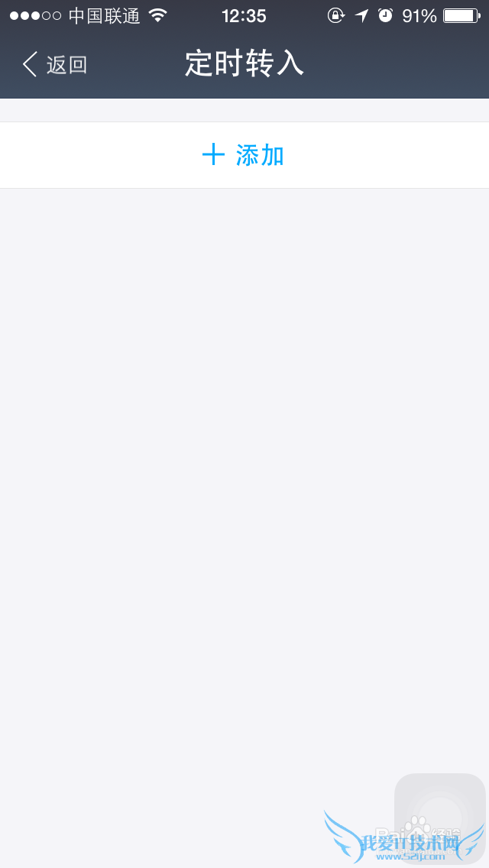The height and width of the screenshot is (868, 489).
Task: Tap the 12:35 clock in status bar
Action: [x=244, y=16]
